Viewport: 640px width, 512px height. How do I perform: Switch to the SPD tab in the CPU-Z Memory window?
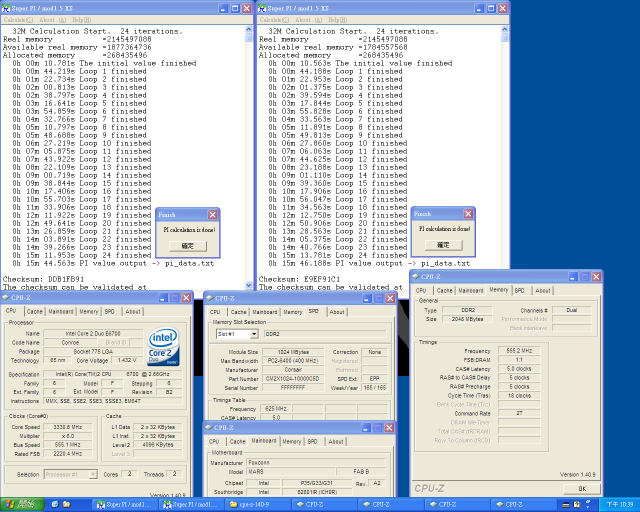519,290
